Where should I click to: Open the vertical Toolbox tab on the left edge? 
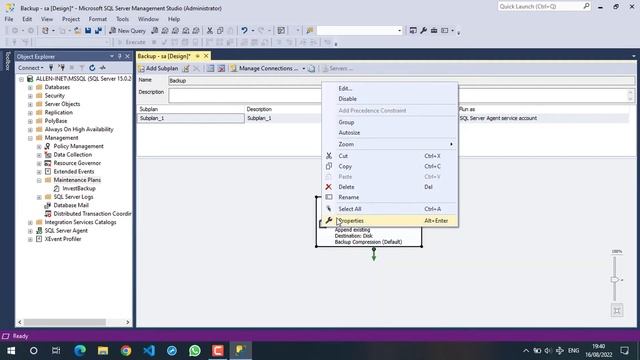(7, 61)
